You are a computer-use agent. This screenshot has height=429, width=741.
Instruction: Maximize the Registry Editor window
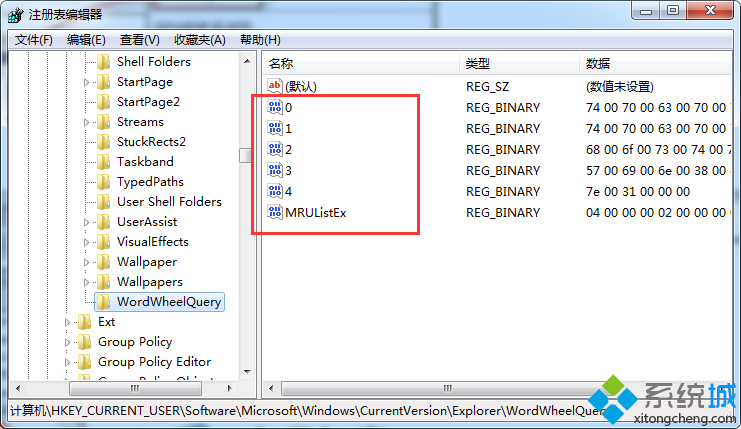tap(673, 10)
